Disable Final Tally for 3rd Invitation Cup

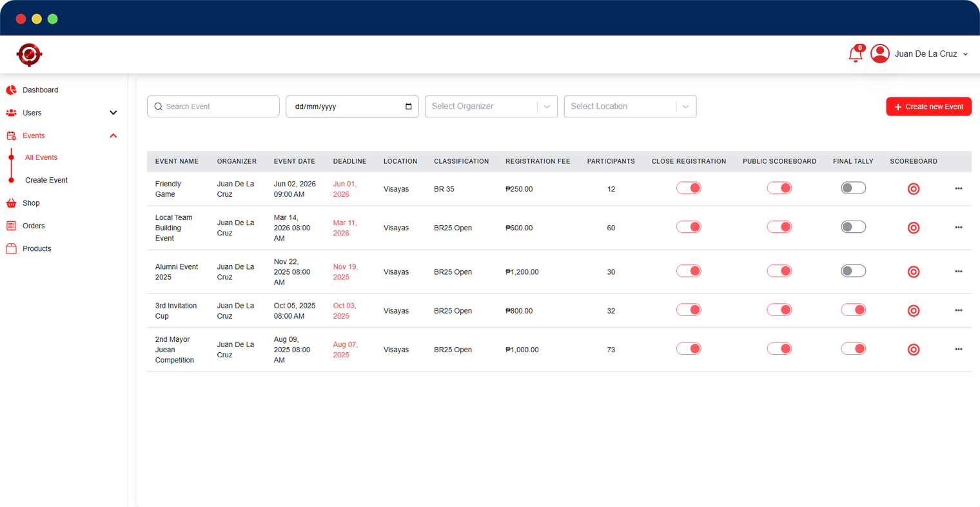(x=853, y=310)
